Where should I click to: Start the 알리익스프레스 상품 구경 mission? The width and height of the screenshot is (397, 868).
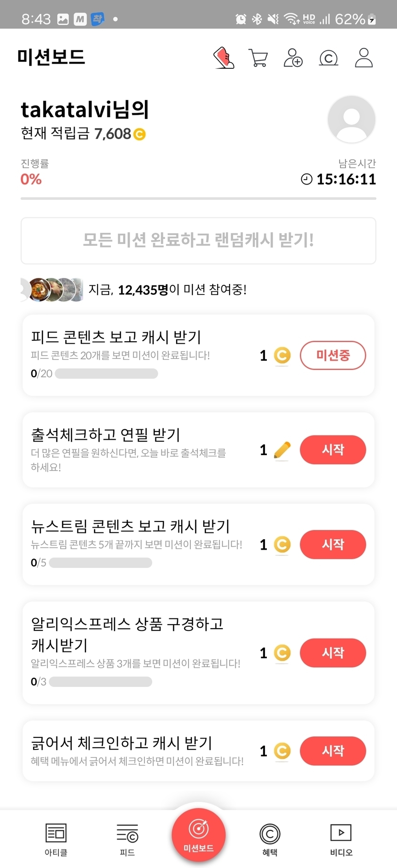pos(333,653)
